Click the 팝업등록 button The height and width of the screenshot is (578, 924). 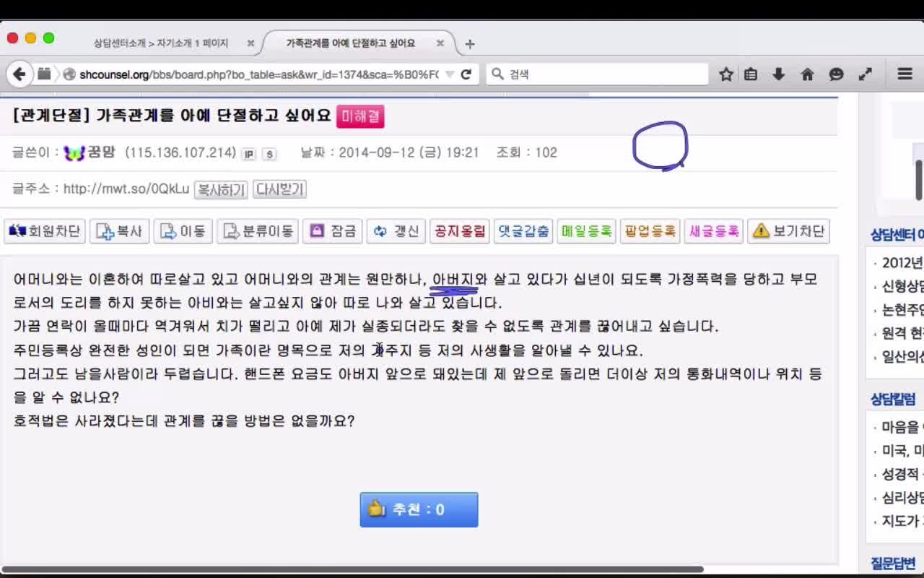pyautogui.click(x=650, y=231)
